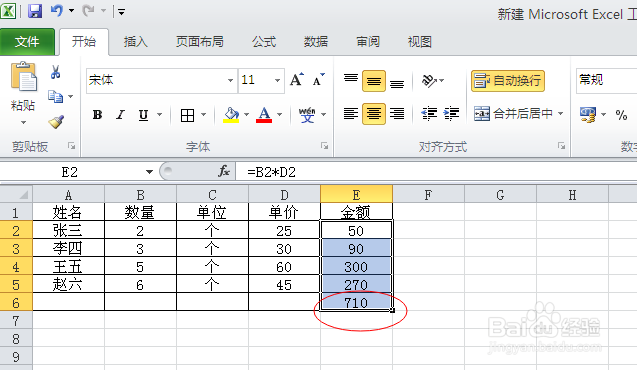Click the 合并后居中 merge button
The width and height of the screenshot is (637, 370).
(x=514, y=114)
